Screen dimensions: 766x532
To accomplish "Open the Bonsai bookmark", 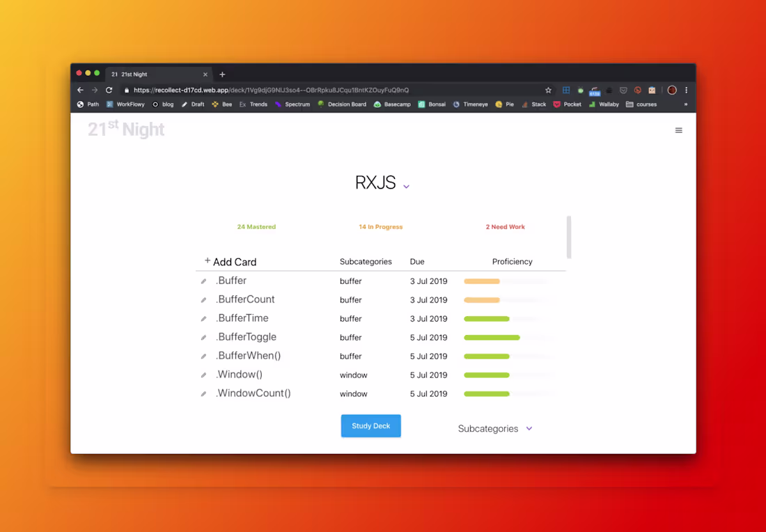I will pyautogui.click(x=432, y=104).
